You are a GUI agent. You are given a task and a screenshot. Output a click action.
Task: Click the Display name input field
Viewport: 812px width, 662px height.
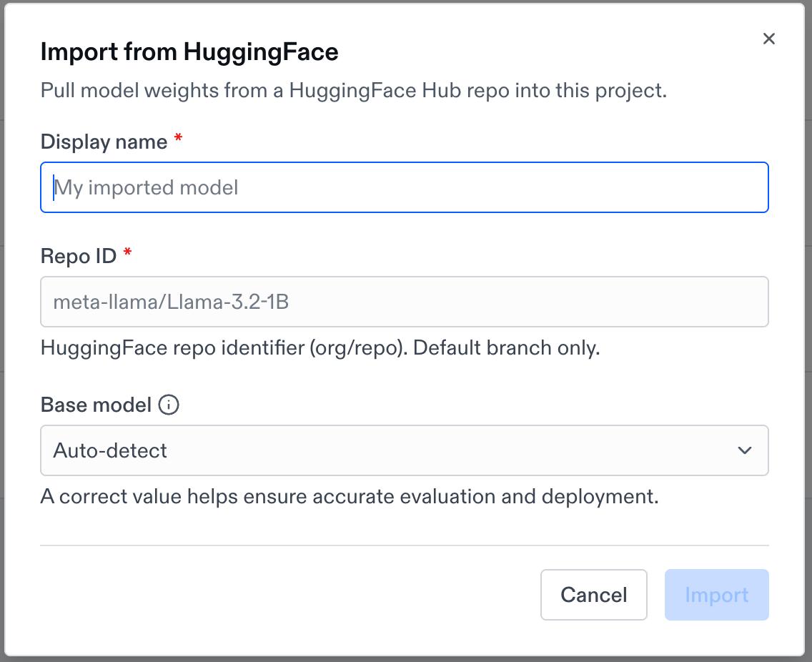coord(405,187)
